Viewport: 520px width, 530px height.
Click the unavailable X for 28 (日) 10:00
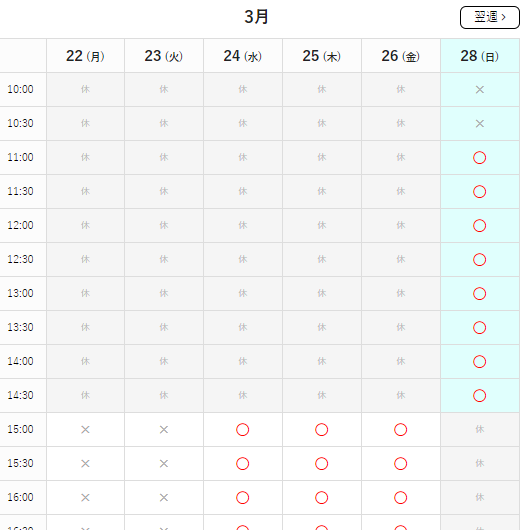point(480,90)
